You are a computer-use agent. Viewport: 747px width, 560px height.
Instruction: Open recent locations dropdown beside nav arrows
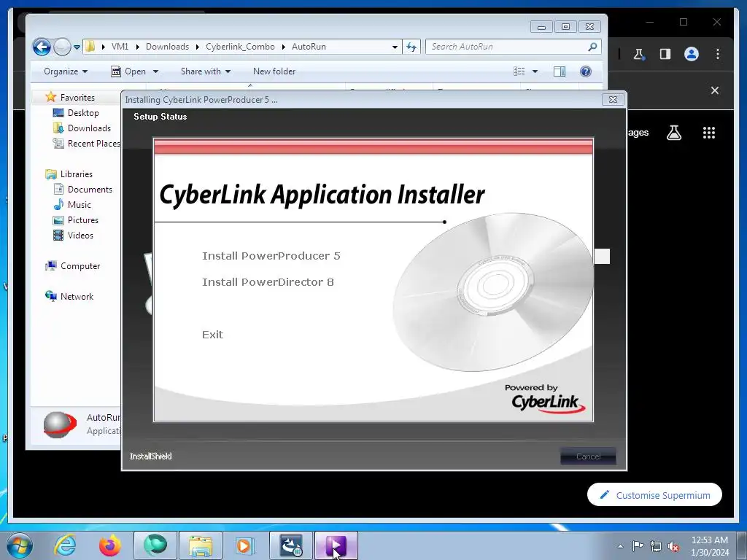point(77,47)
